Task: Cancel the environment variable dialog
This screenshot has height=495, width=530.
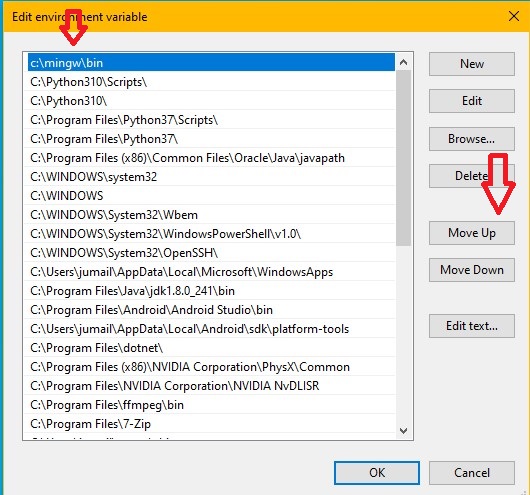Action: tap(472, 473)
